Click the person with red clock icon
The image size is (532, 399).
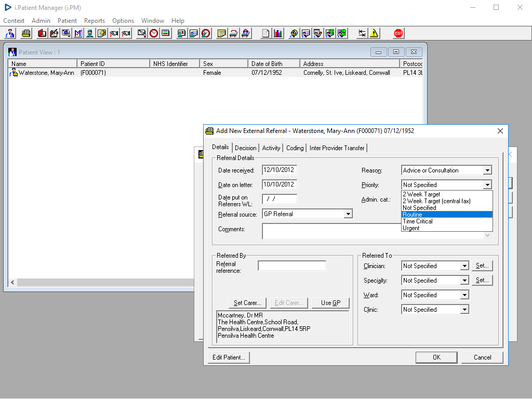[206, 33]
